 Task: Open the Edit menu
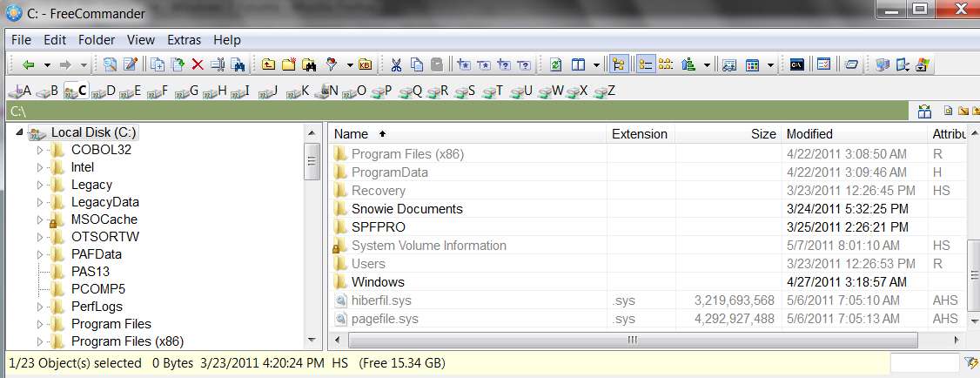point(55,40)
